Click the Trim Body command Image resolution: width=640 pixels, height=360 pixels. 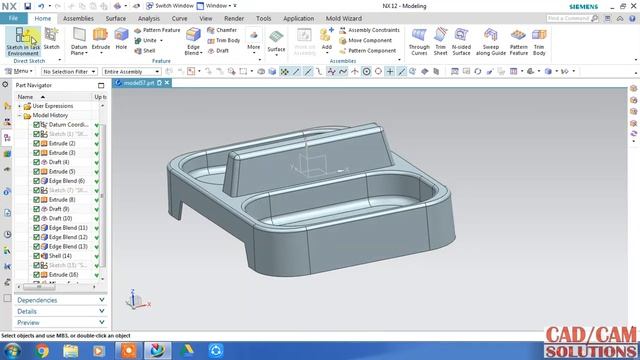[223, 40]
